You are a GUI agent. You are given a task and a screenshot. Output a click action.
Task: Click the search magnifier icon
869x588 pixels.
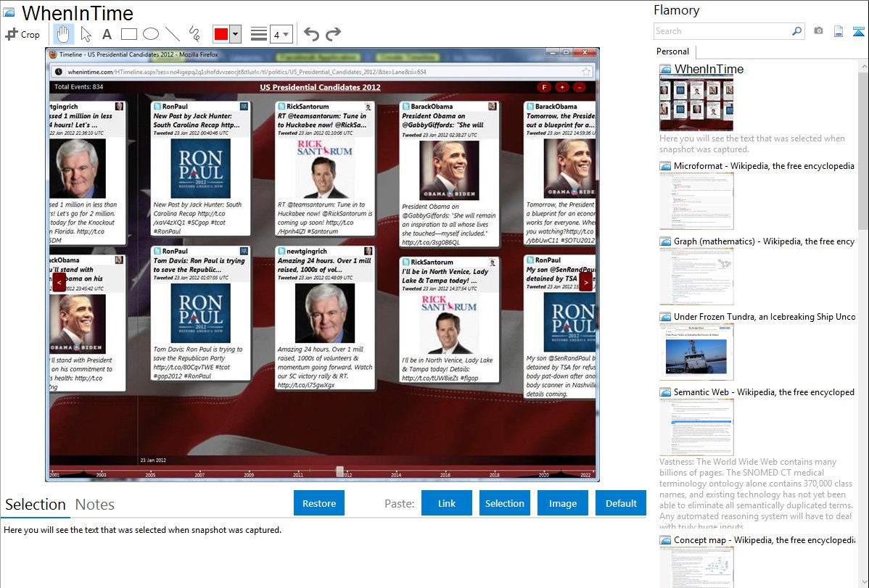(796, 31)
